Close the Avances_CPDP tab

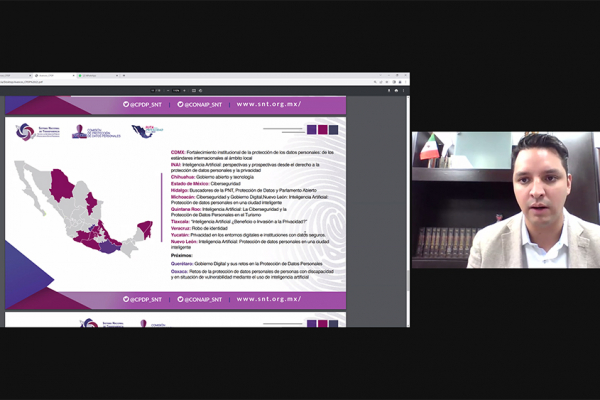pos(73,75)
